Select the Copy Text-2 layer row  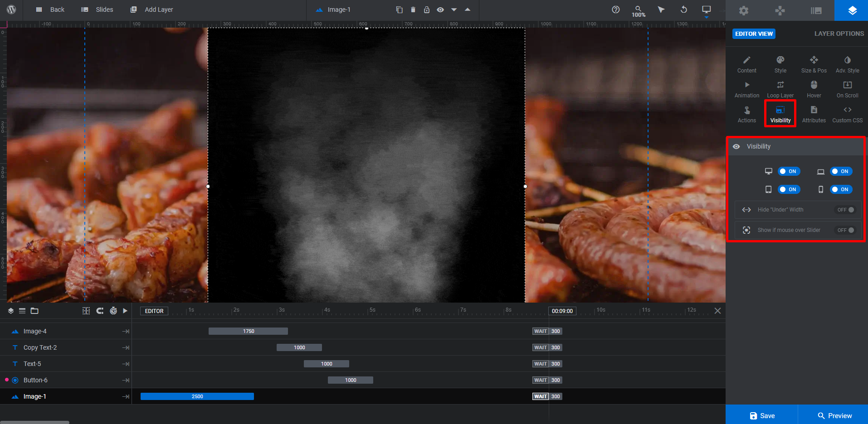[66, 347]
